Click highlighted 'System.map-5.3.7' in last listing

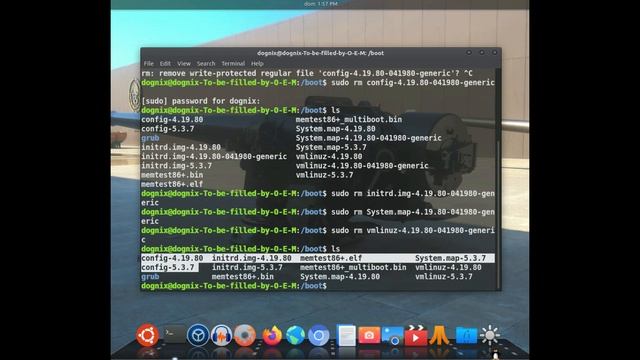point(451,258)
